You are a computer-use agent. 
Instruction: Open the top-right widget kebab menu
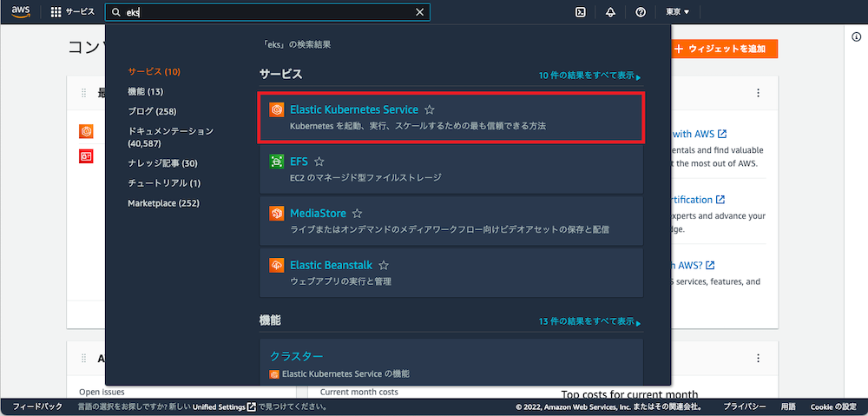[x=758, y=93]
